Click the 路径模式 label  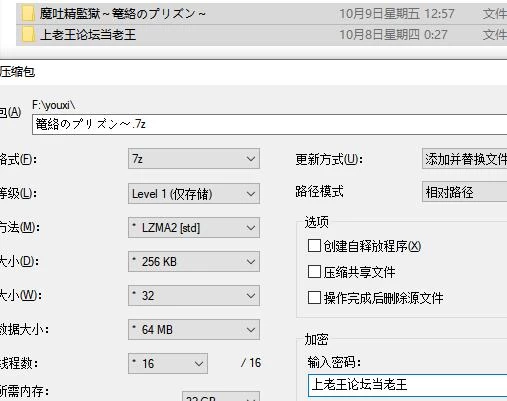(319, 191)
